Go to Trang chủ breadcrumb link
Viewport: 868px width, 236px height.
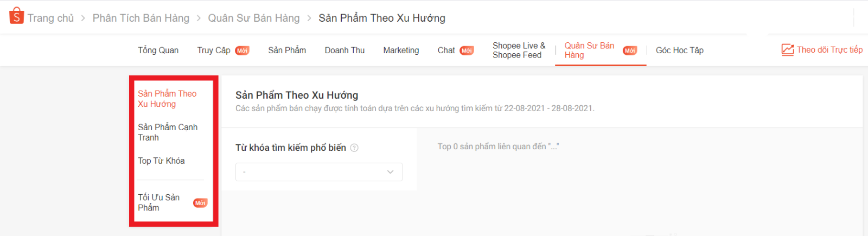pos(50,18)
